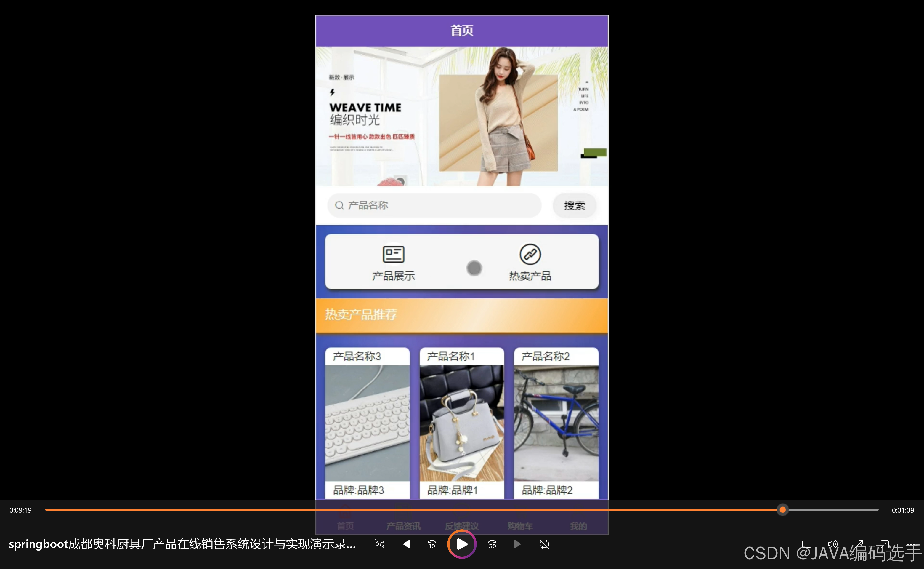The image size is (924, 569).
Task: Open the 产品展示 product display icon
Action: 393,254
